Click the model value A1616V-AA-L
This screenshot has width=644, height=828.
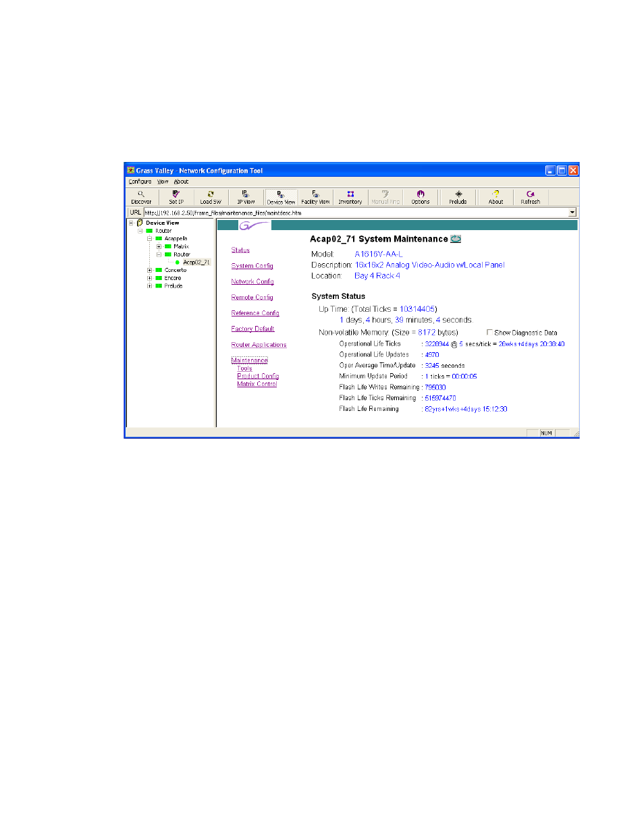click(378, 254)
